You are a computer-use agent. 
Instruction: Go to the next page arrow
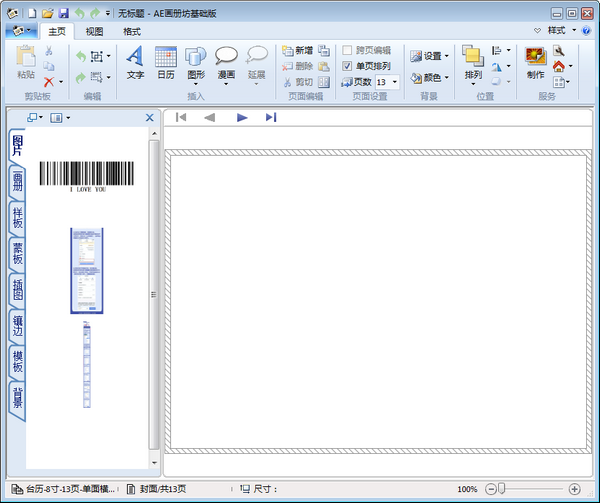[242, 117]
